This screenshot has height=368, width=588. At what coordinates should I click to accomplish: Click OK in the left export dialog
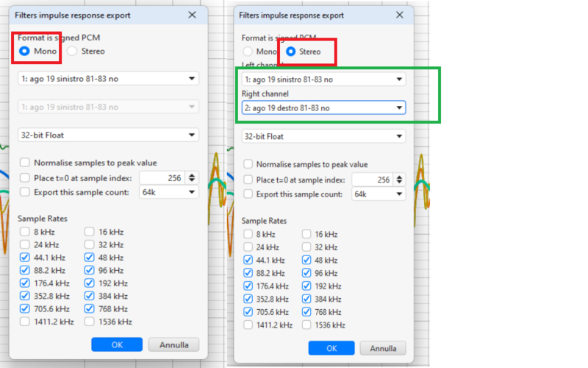117,344
